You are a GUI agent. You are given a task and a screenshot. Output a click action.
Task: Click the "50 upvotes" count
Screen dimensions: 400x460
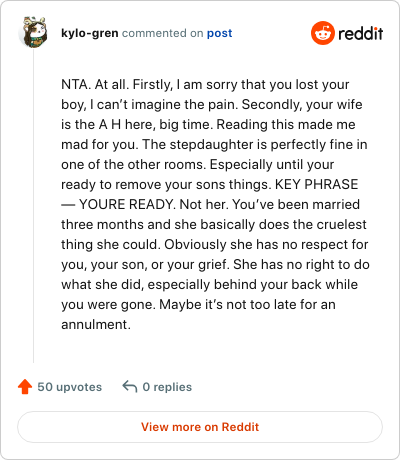click(70, 387)
